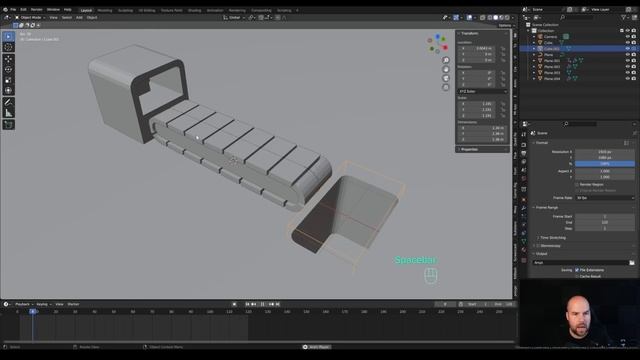Screen dimensions: 640x360
Task: Open the timeline Marker menu
Action: [73, 304]
